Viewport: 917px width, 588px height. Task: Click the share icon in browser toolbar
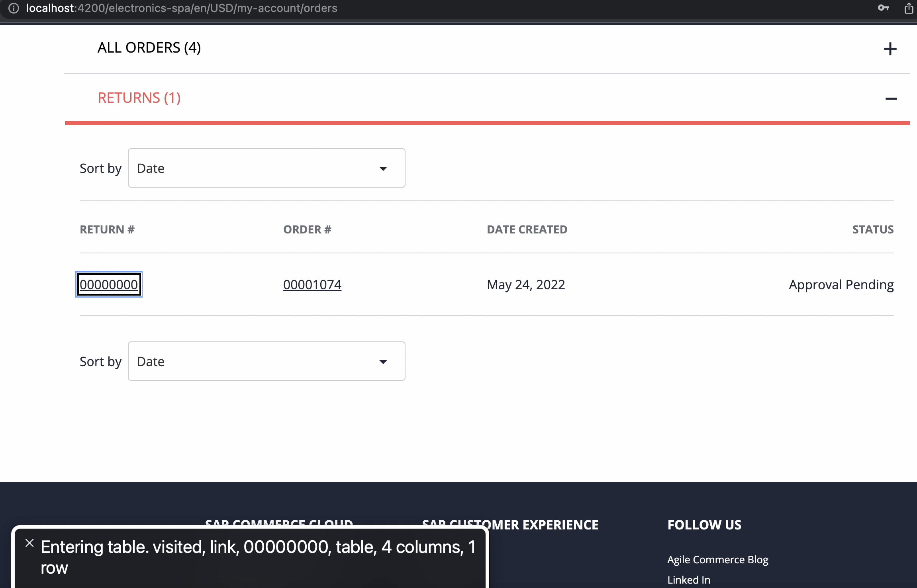click(x=909, y=8)
